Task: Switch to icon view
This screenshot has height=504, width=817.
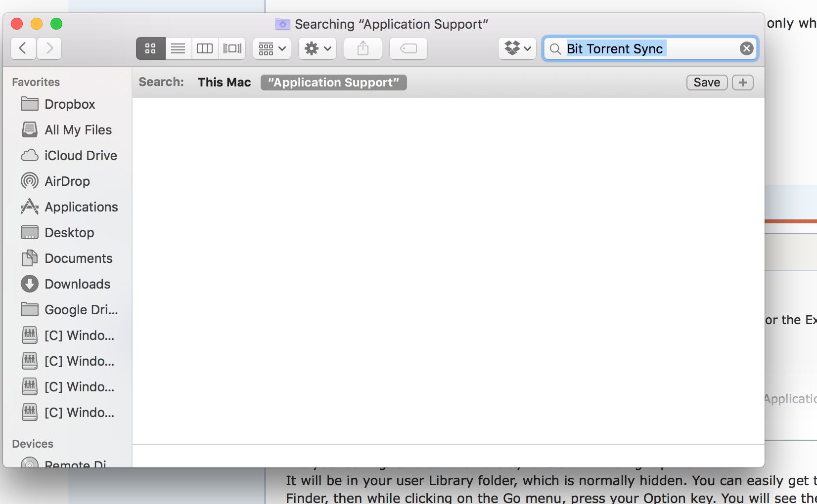Action: pos(151,48)
